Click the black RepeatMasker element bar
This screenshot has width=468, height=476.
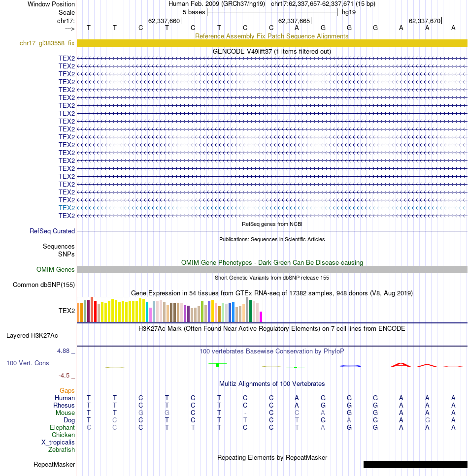[x=415, y=465]
